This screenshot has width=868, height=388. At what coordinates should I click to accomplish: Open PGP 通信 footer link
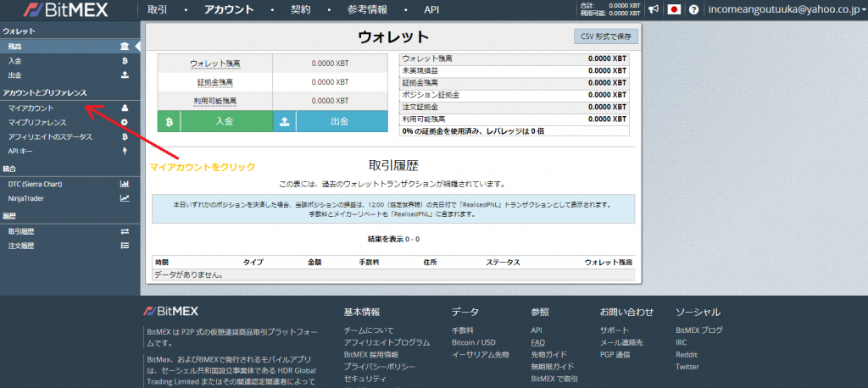615,354
